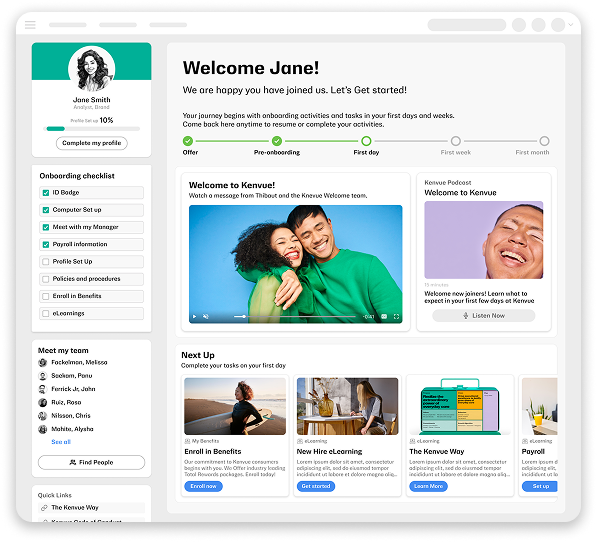Click the Listen Now podcast button
The height and width of the screenshot is (542, 597).
tap(484, 316)
